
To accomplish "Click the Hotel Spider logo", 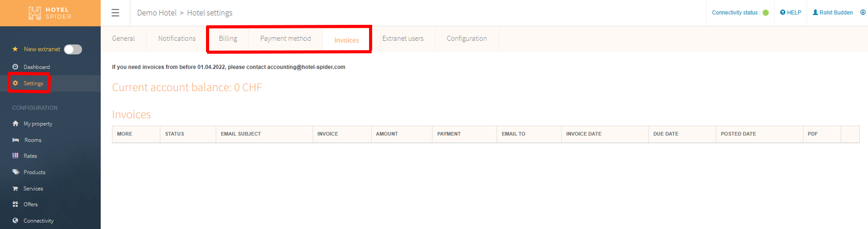I will coord(50,13).
